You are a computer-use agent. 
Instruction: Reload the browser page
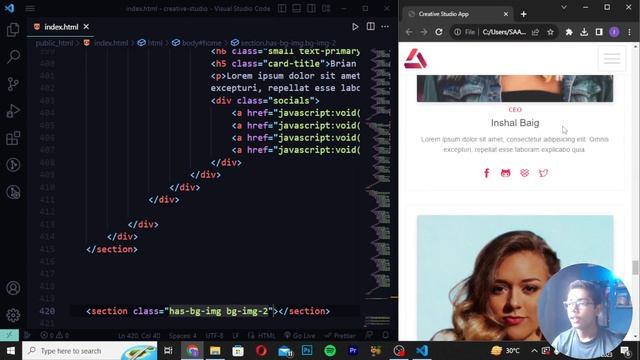click(x=439, y=32)
